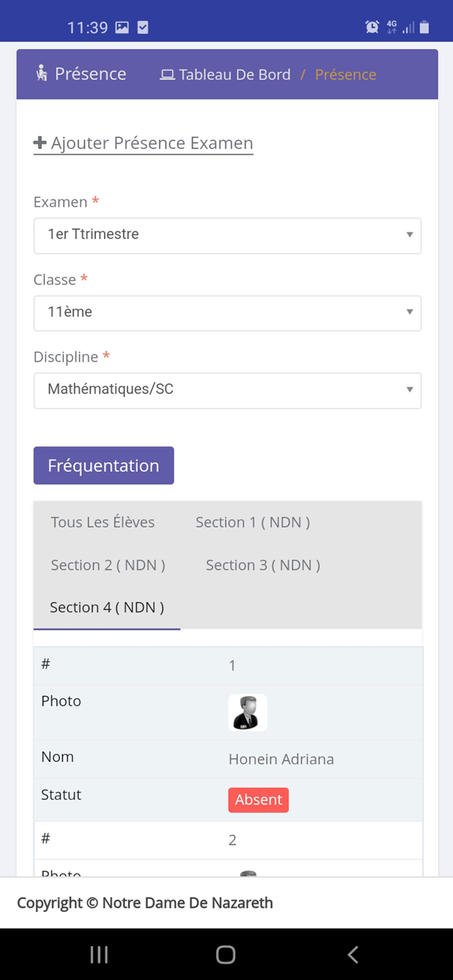
Task: Open the Examen dropdown showing 1er Ttrimestre
Action: click(227, 236)
